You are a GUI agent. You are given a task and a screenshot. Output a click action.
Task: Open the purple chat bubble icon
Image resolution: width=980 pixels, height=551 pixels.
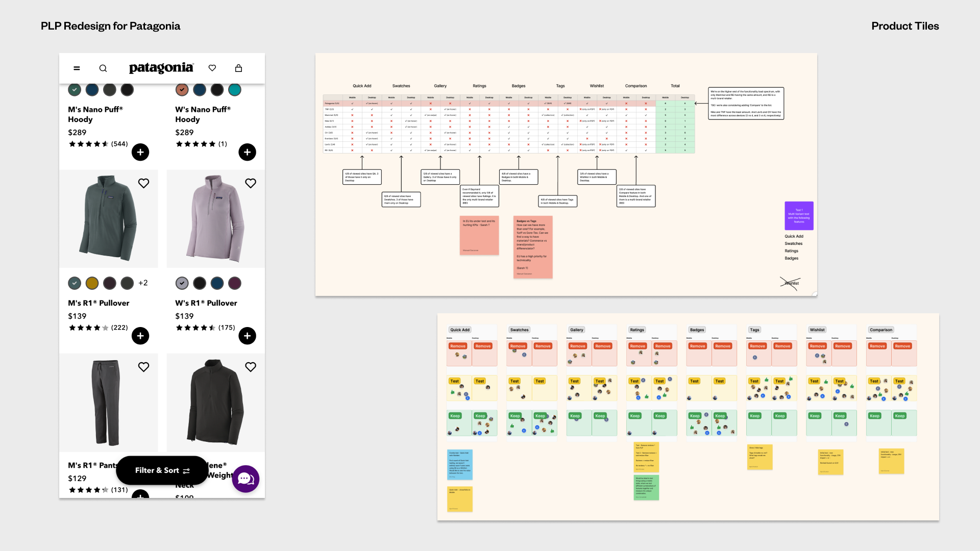point(246,479)
